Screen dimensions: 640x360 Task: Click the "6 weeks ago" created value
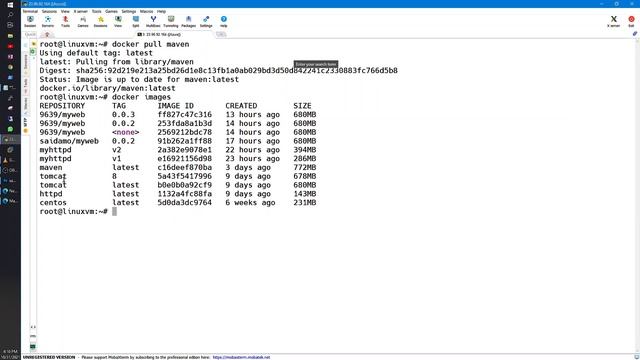(x=250, y=203)
